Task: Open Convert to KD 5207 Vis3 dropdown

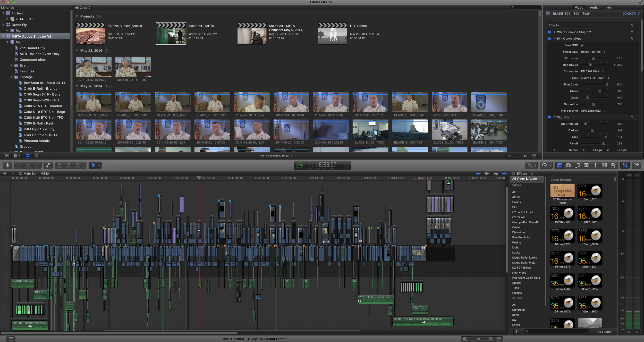Action: 592,71
